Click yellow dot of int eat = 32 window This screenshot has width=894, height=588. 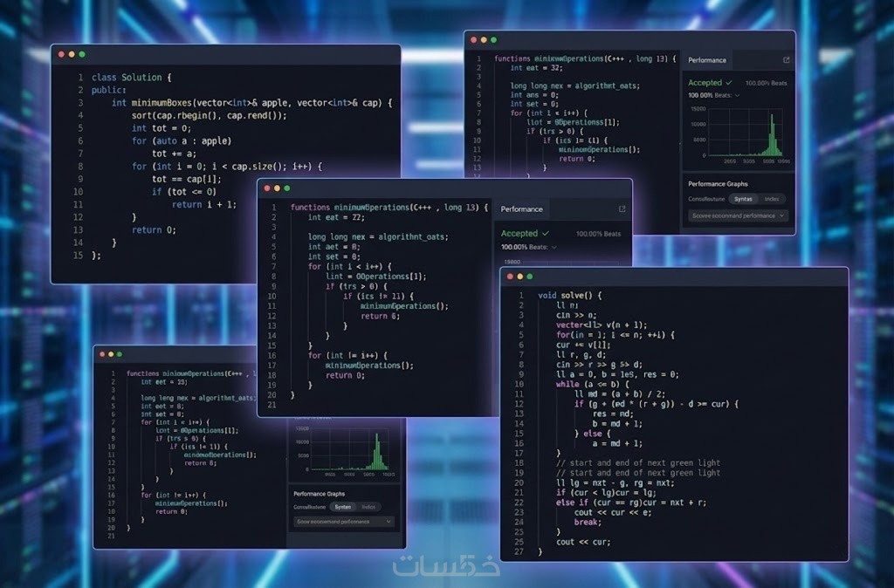pyautogui.click(x=484, y=40)
